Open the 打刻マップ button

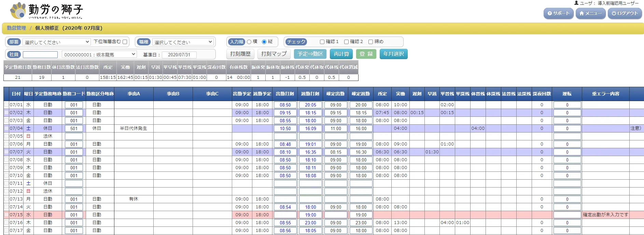[x=274, y=54]
